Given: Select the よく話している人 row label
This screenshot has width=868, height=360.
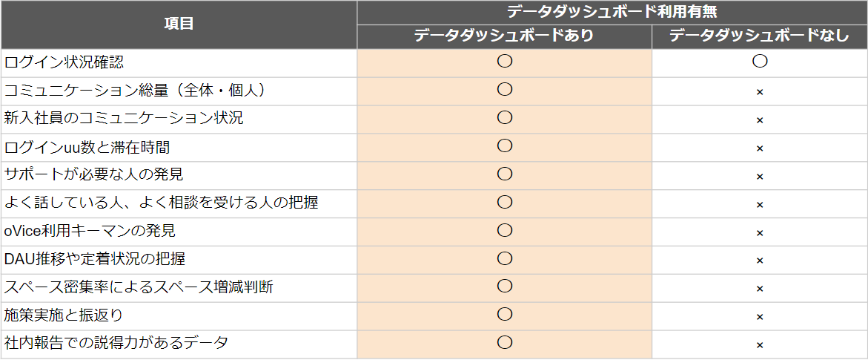Looking at the screenshot, I should click(x=161, y=203).
